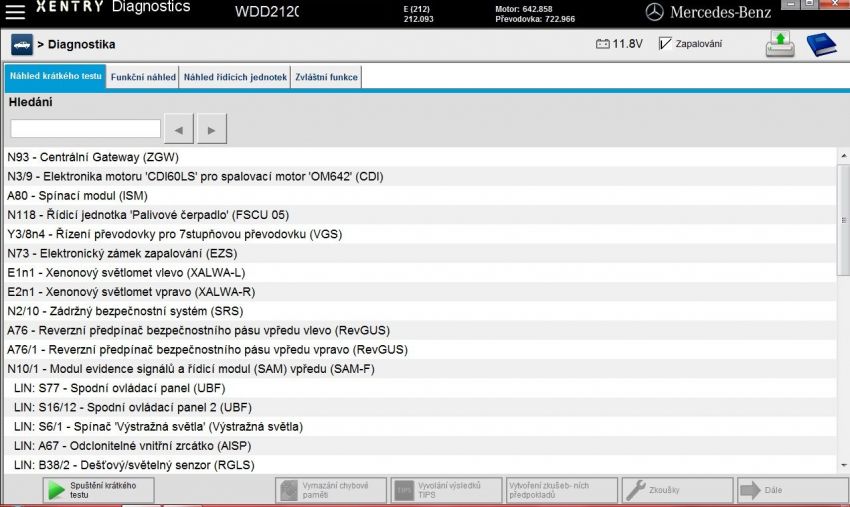Select the Zvláštní funkce tab
Screen dimensions: 850x507
pyautogui.click(x=326, y=77)
